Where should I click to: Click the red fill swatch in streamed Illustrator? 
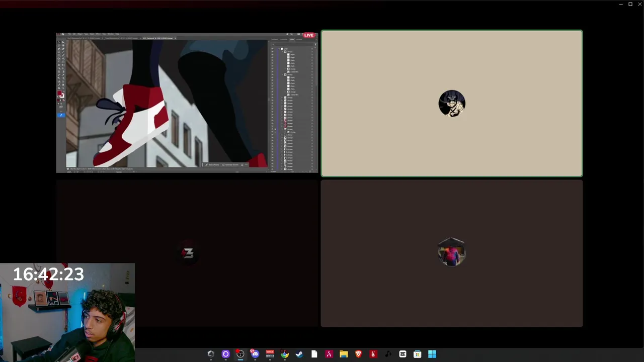tap(59, 93)
